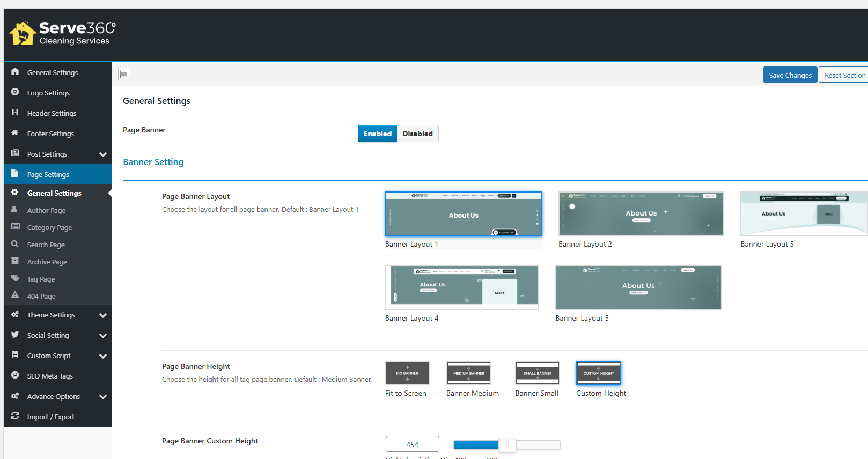Click the Import / Export refresh icon

coord(15,416)
